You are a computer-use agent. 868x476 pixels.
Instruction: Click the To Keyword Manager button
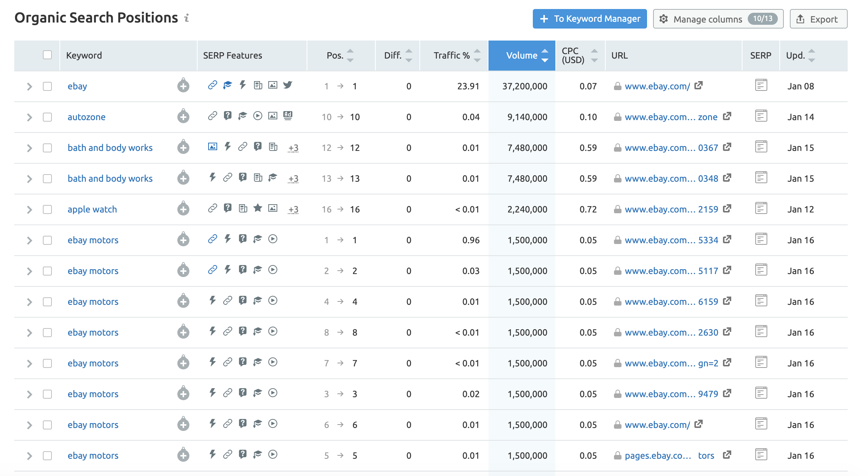coord(589,18)
